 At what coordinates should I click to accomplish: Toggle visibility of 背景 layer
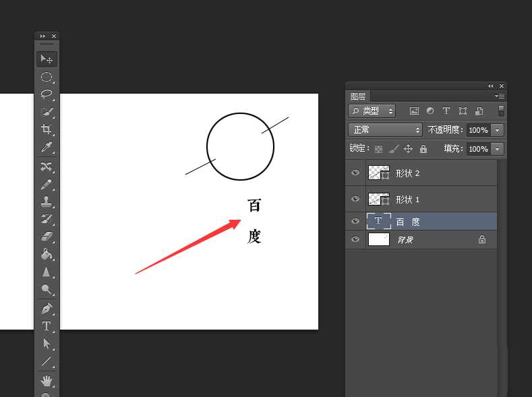pos(355,239)
